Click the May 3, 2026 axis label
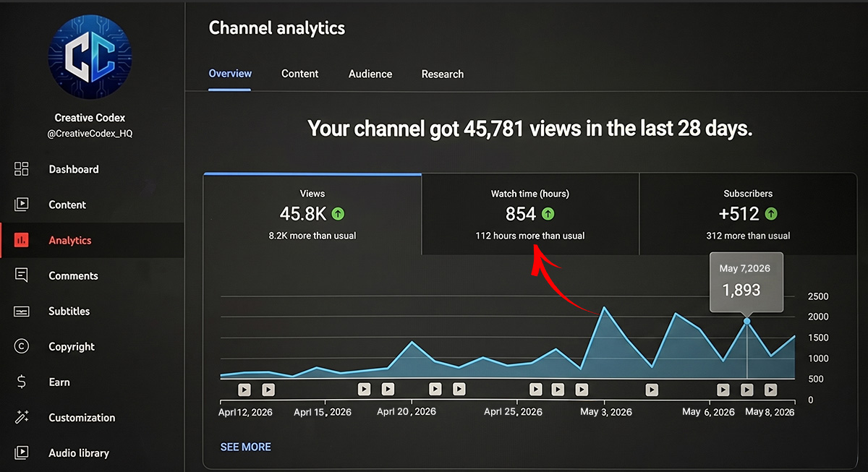This screenshot has height=472, width=868. pyautogui.click(x=606, y=412)
